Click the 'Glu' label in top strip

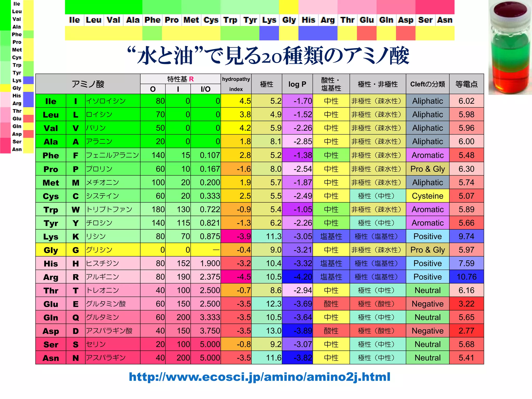367,20
